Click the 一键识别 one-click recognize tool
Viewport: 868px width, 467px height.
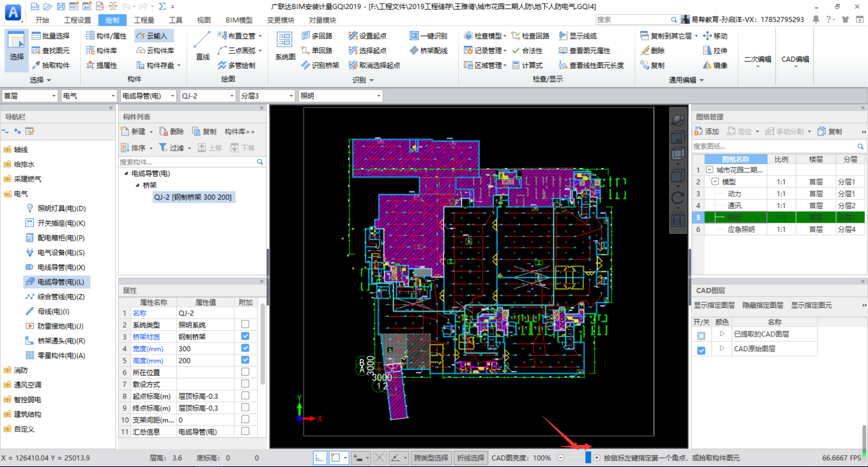[429, 36]
